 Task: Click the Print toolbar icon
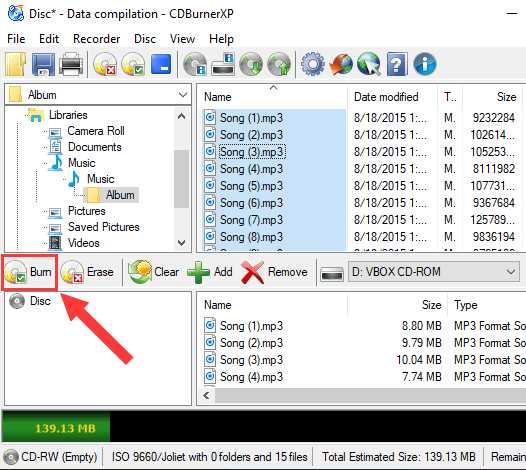click(71, 64)
